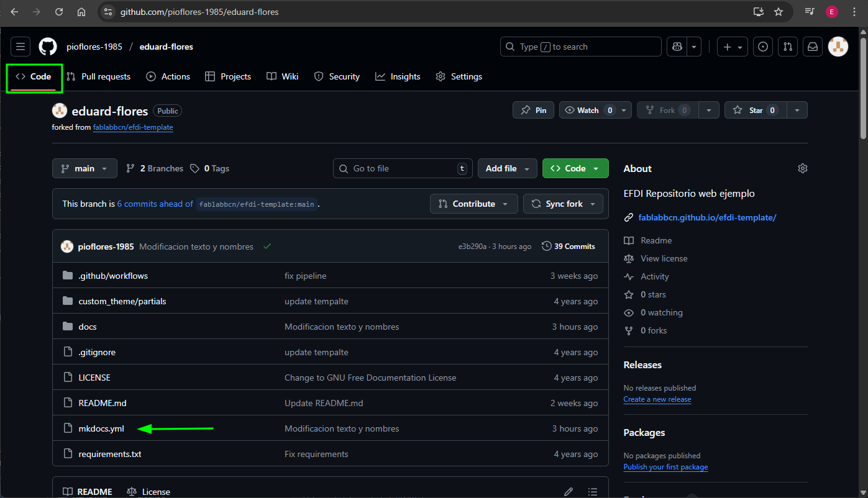Viewport: 868px width, 498px height.
Task: Expand the main branch dropdown
Action: click(x=85, y=168)
